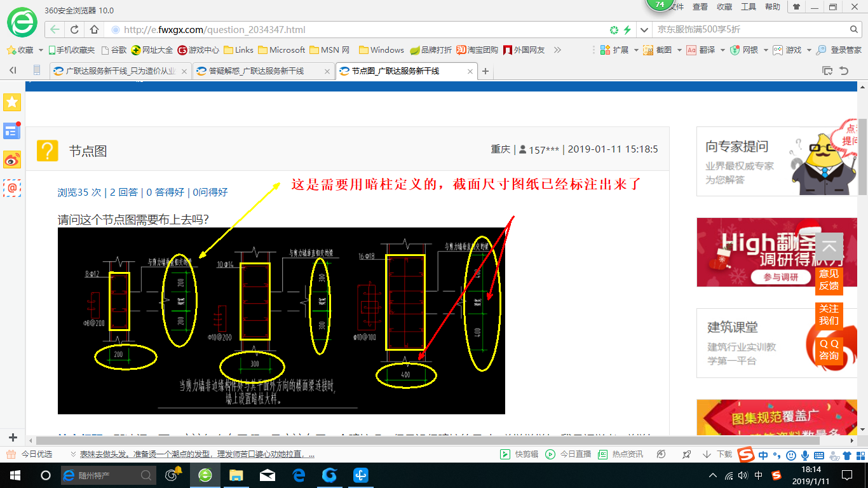Viewport: 868px width, 488px height.
Task: Open the 品牌打折 bookmark
Action: (431, 50)
